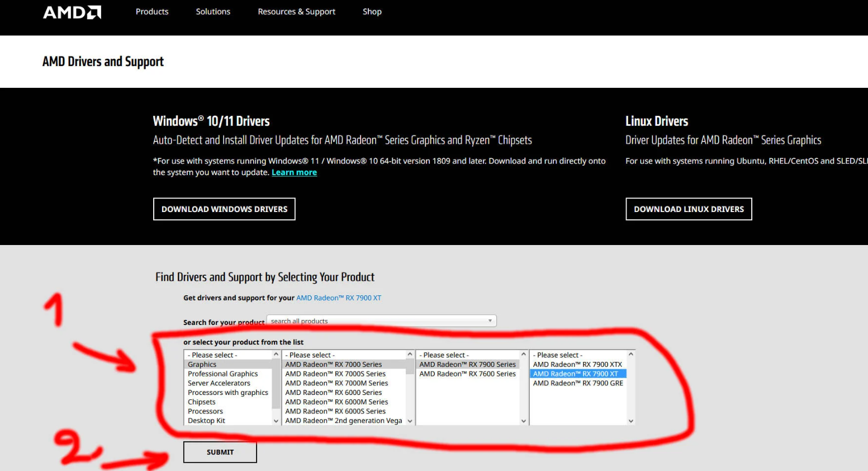
Task: Select AMD Radeon RX 7900 XTX
Action: coord(578,365)
